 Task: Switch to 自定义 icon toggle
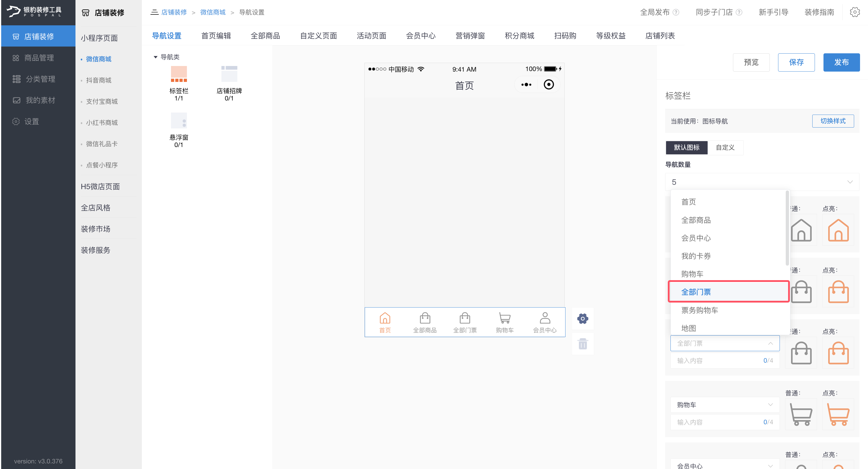(725, 148)
